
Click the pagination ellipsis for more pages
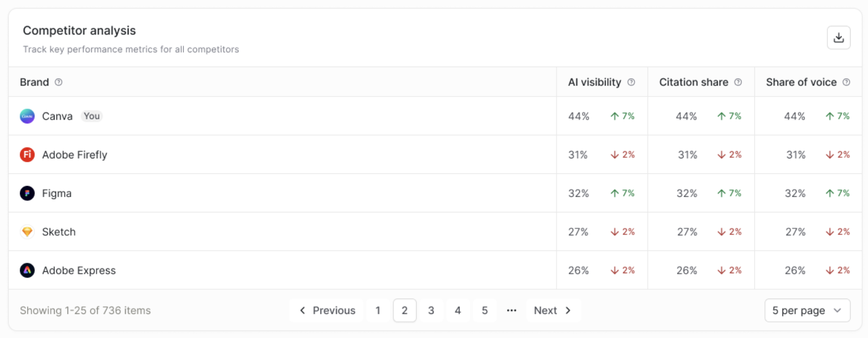pyautogui.click(x=511, y=310)
